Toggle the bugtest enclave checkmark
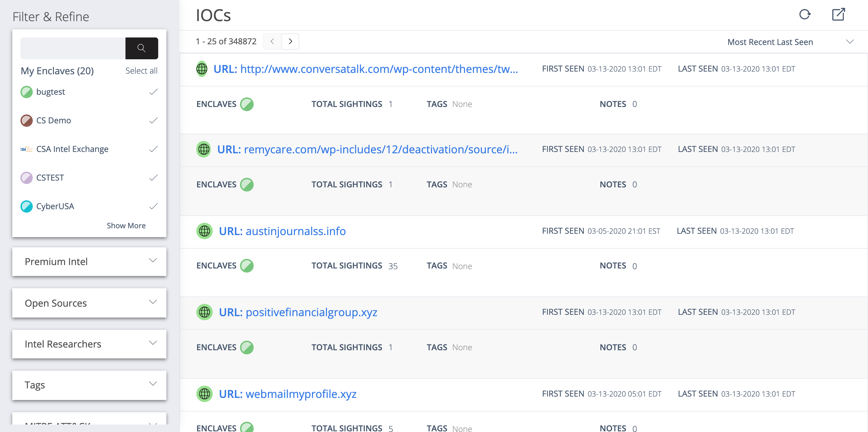Image resolution: width=868 pixels, height=432 pixels. pos(153,92)
